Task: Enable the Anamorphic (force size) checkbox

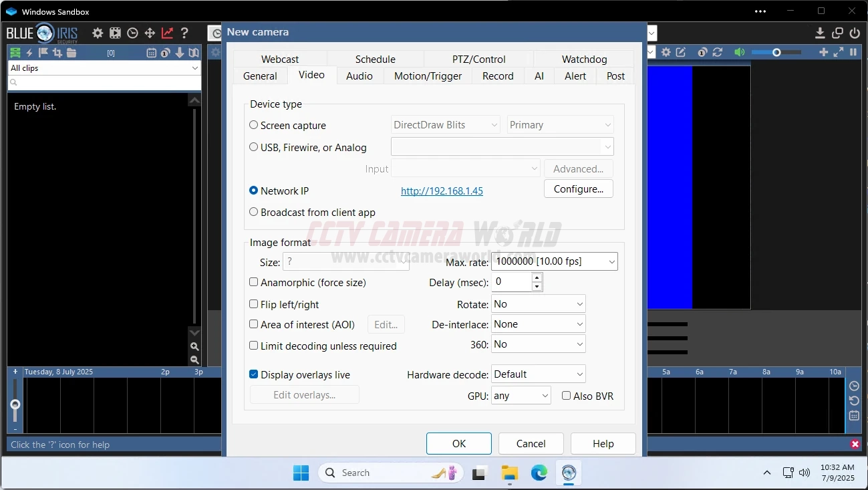Action: [x=253, y=281]
